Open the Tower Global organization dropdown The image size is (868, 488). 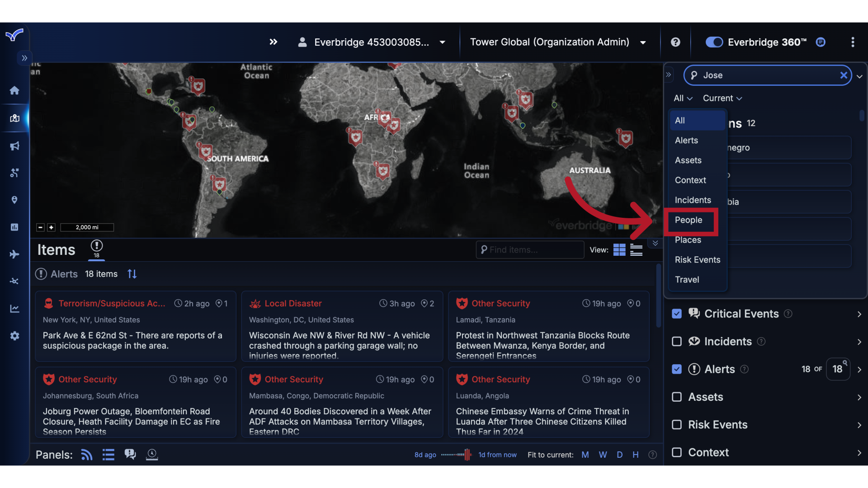pos(642,42)
